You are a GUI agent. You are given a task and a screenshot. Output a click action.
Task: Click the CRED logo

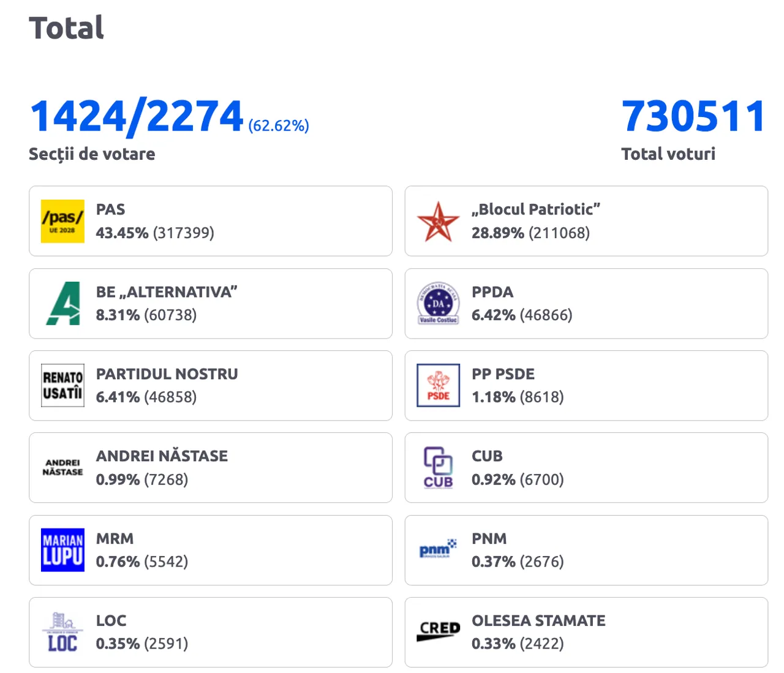[438, 631]
